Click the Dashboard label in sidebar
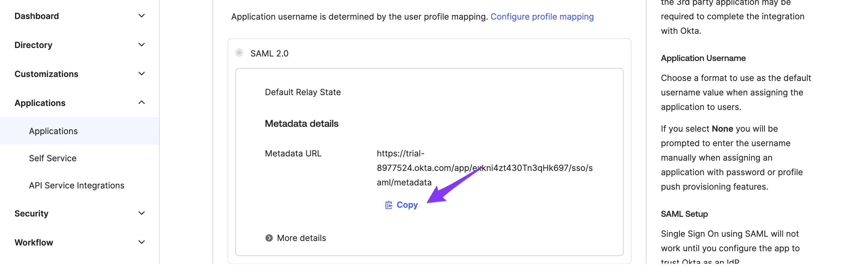868x276 pixels. pos(37,16)
